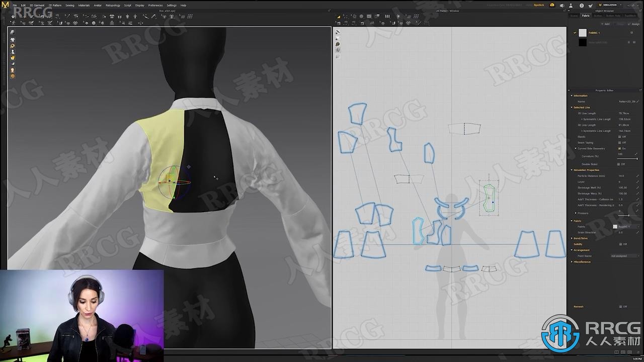
Task: Adjust the Curvature (%) slider
Action: (x=627, y=159)
